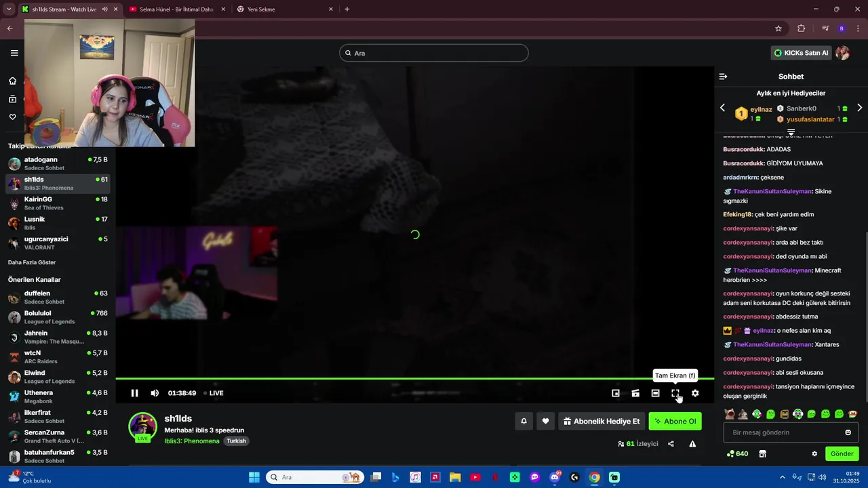Open File Explorer folder in taskbar
Viewport: 868px width, 488px height.
tap(455, 477)
